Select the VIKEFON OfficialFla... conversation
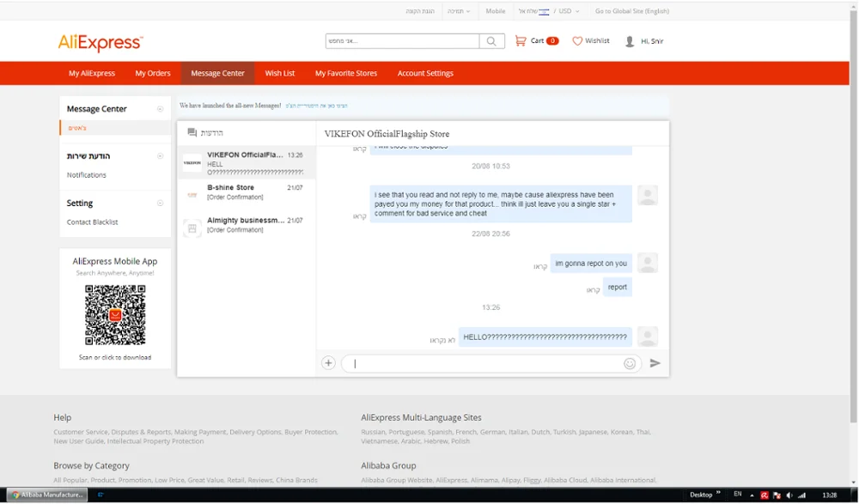859x504 pixels. tap(247, 162)
